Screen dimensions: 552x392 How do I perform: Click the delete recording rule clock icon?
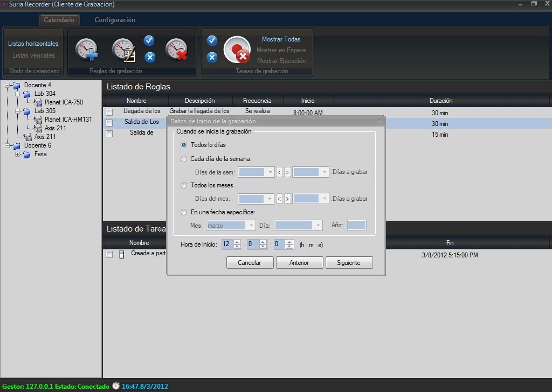[176, 50]
